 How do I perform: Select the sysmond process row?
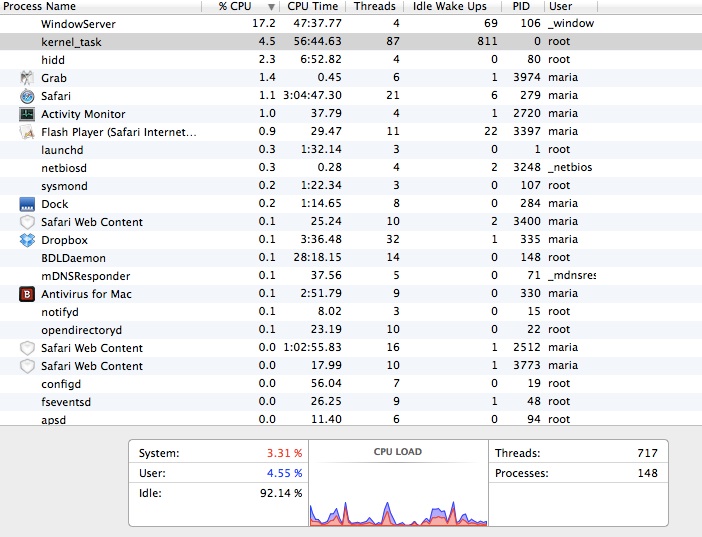(351, 185)
